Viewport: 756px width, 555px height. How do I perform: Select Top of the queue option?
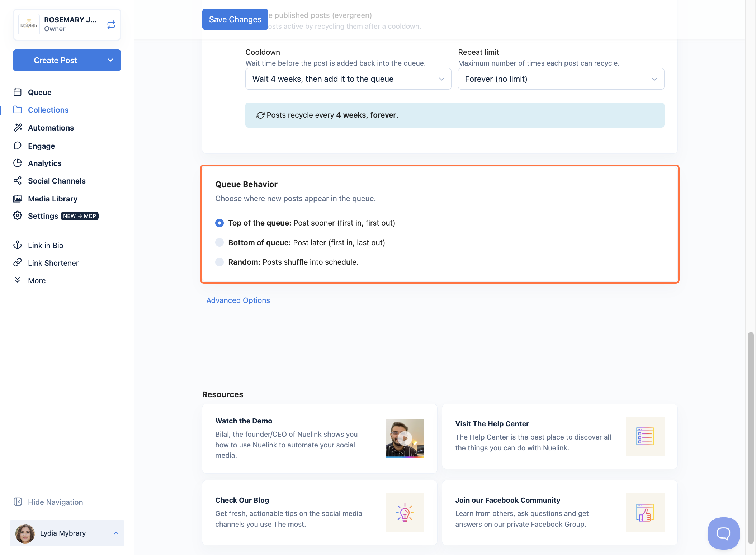click(219, 223)
